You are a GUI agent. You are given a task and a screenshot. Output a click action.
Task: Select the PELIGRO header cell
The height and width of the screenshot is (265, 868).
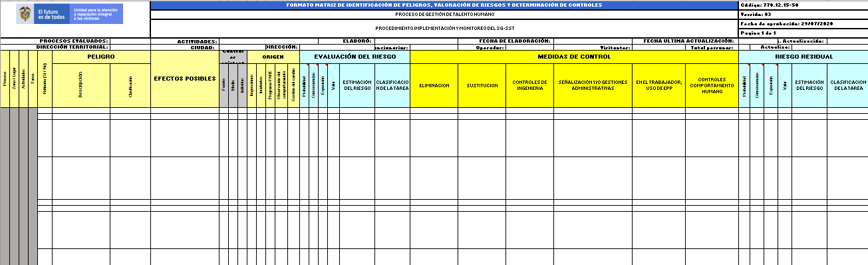101,57
